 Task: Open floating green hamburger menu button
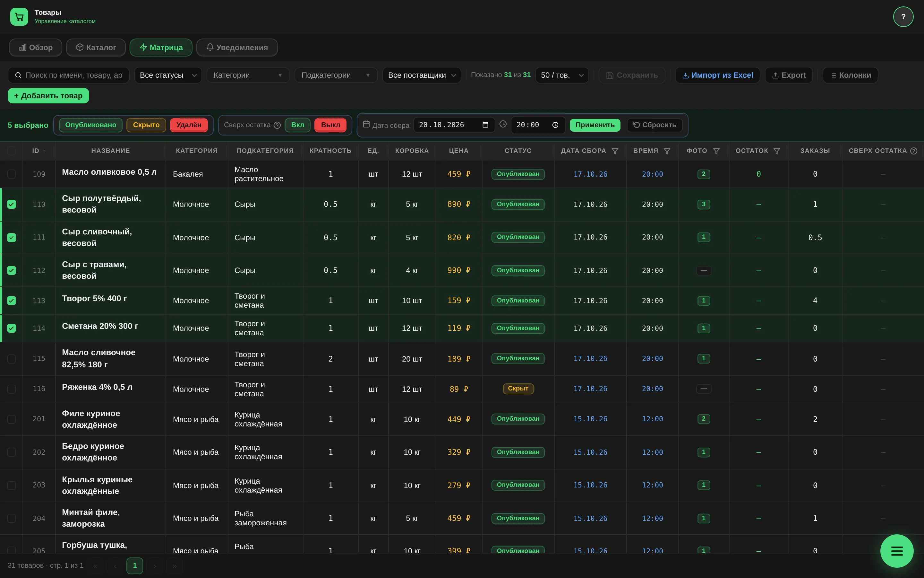tap(896, 551)
